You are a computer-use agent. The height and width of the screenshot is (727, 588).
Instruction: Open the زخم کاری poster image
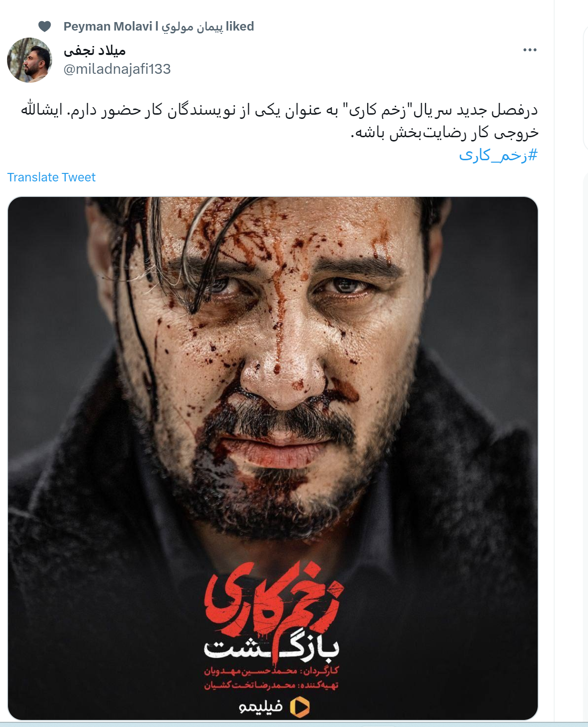pos(273,458)
